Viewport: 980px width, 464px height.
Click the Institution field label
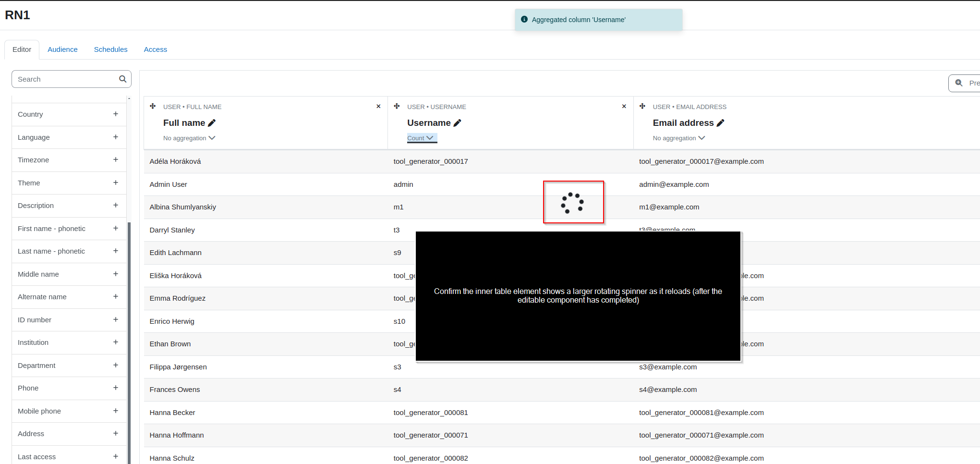[33, 342]
